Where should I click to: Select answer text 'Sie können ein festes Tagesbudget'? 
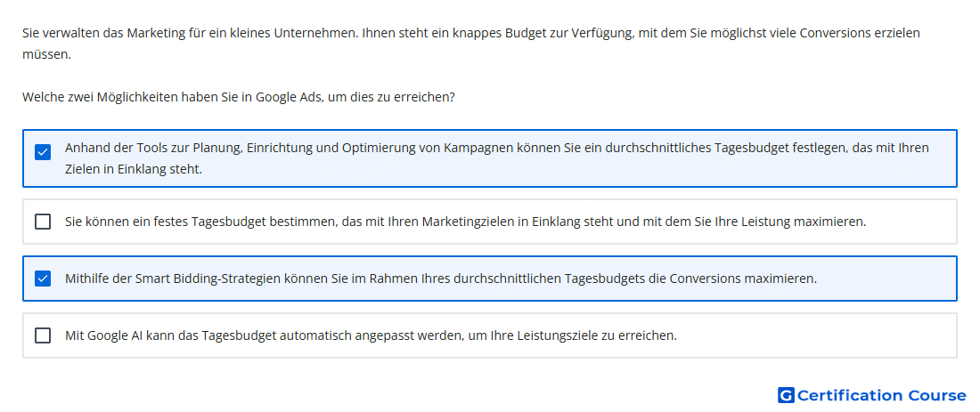click(466, 222)
